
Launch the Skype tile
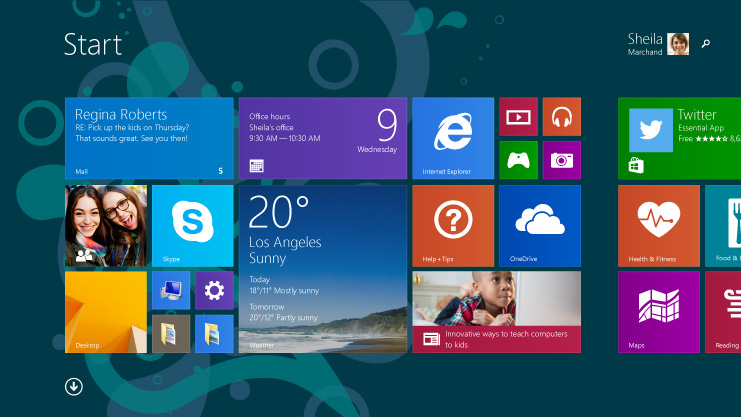[192, 226]
